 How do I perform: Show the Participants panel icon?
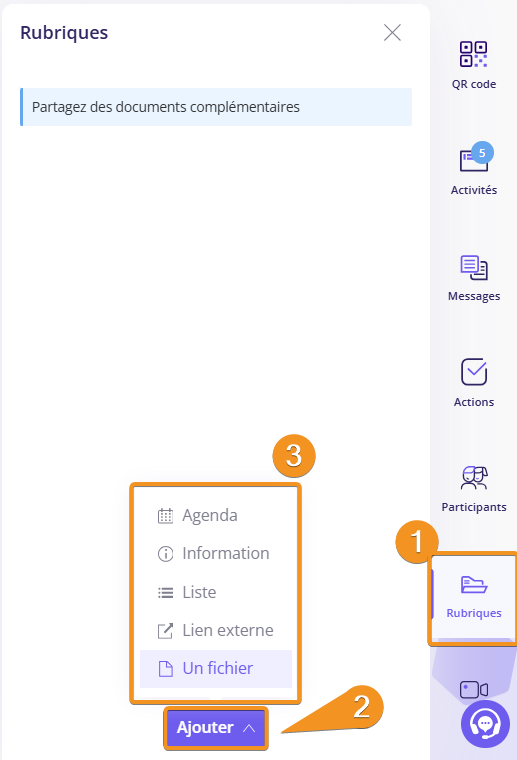click(474, 478)
